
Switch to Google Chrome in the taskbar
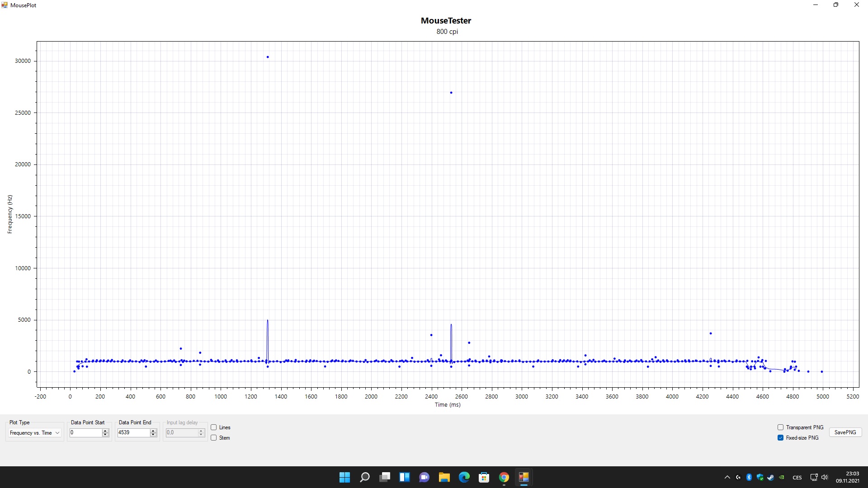(504, 477)
